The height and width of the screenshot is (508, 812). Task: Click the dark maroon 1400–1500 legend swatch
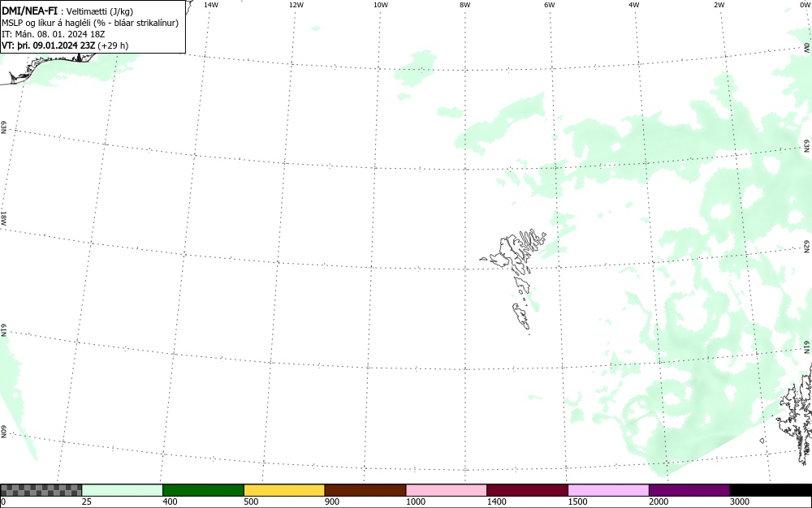(x=527, y=490)
